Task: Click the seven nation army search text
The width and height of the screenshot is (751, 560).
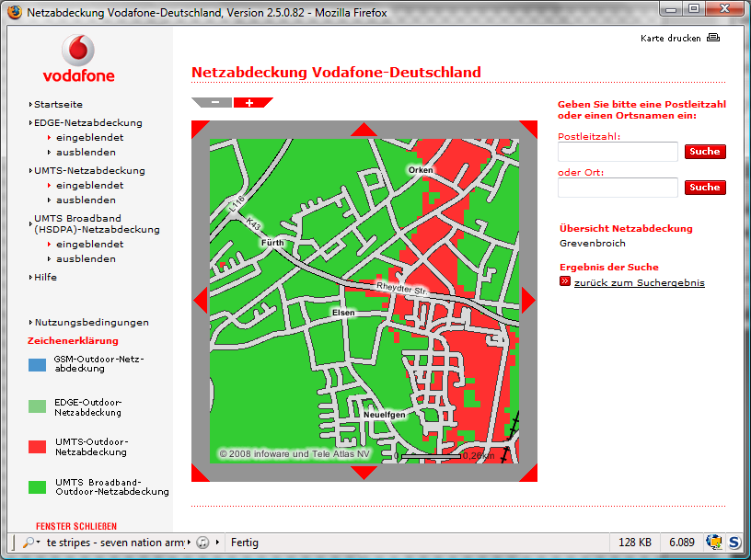Action: coord(115,543)
